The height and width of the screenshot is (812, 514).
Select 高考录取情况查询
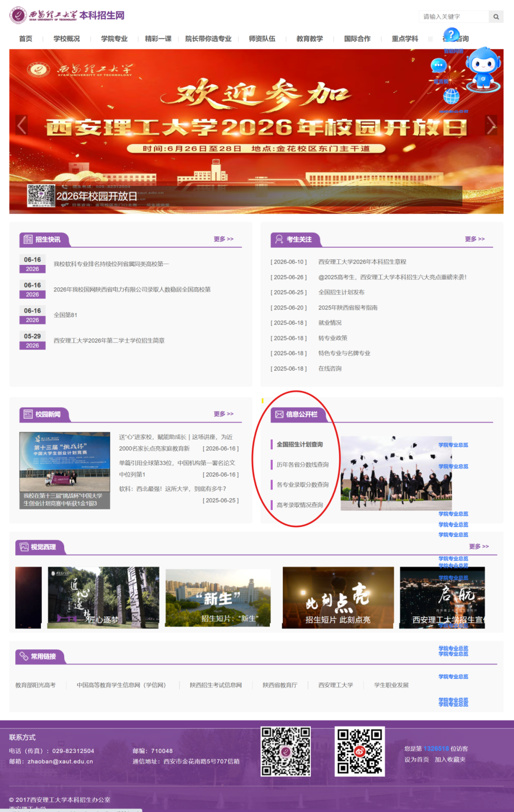(300, 505)
